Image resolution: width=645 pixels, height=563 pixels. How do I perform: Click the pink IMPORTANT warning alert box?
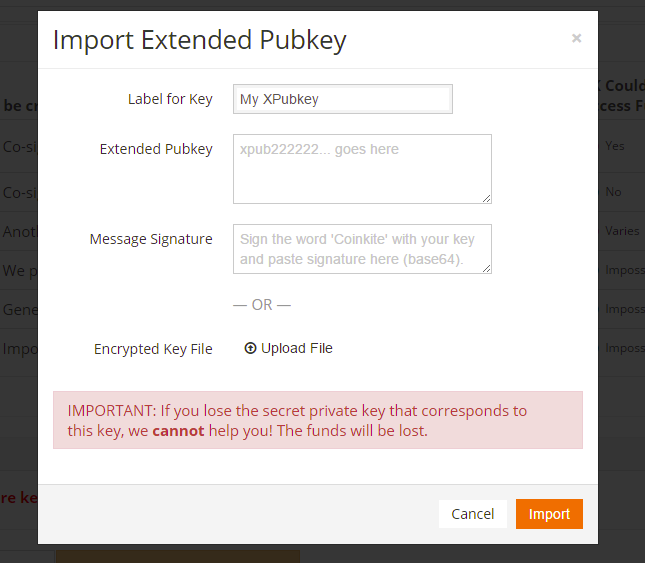(x=318, y=420)
